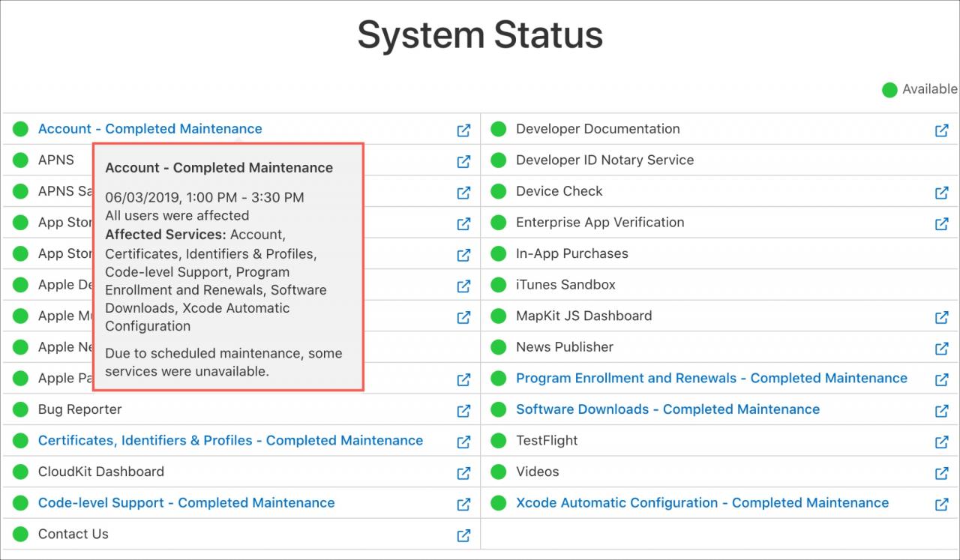
Task: Open Program Enrollment and Renewals maintenance link
Action: click(x=712, y=379)
